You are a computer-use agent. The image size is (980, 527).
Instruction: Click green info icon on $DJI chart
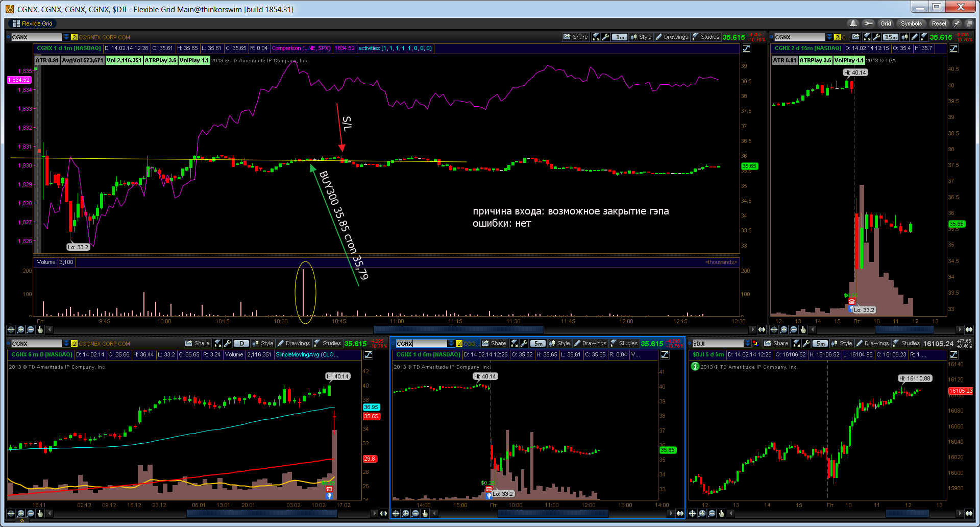[695, 366]
